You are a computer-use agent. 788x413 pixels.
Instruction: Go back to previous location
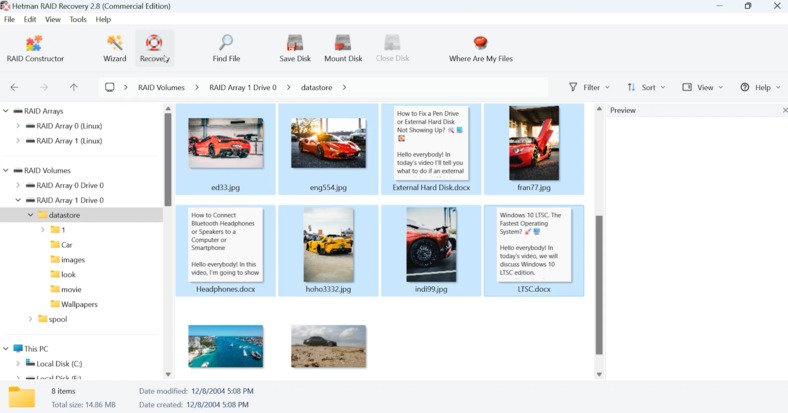click(x=15, y=88)
